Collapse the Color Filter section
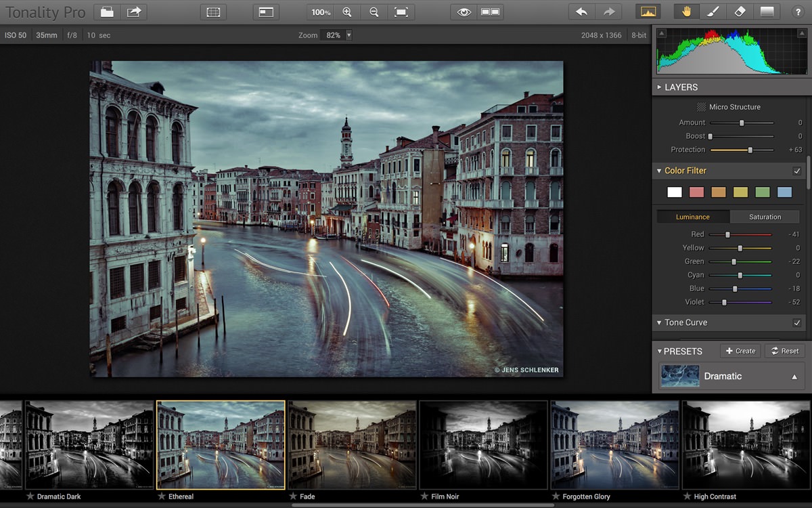812x508 pixels. pos(659,171)
